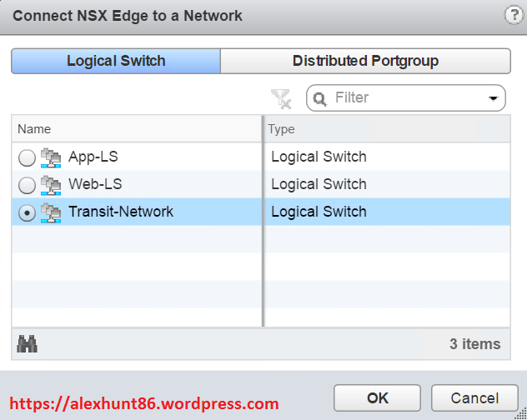
Task: Click the App-LS name text
Action: coord(93,157)
